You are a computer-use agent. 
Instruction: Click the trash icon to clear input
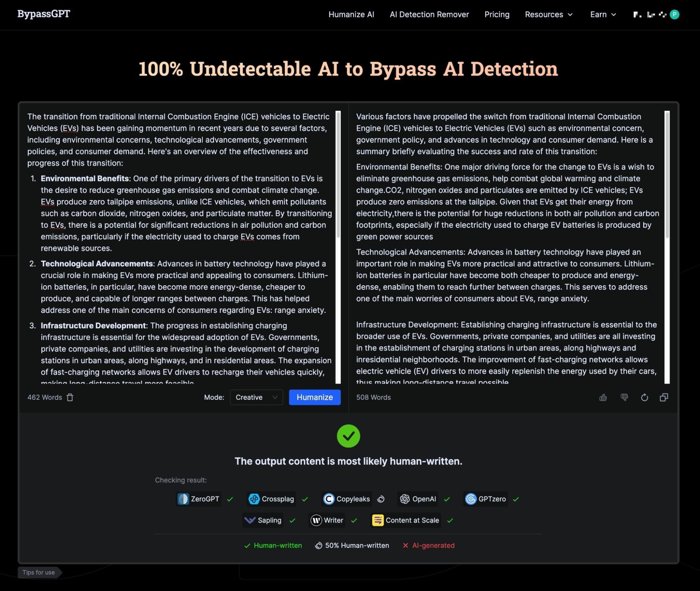(70, 397)
